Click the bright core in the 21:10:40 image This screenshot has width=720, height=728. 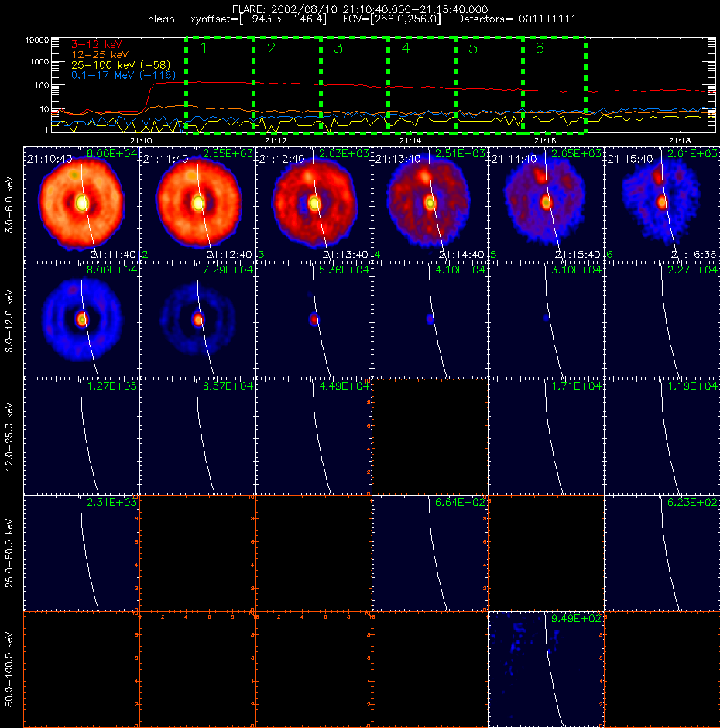[x=82, y=203]
